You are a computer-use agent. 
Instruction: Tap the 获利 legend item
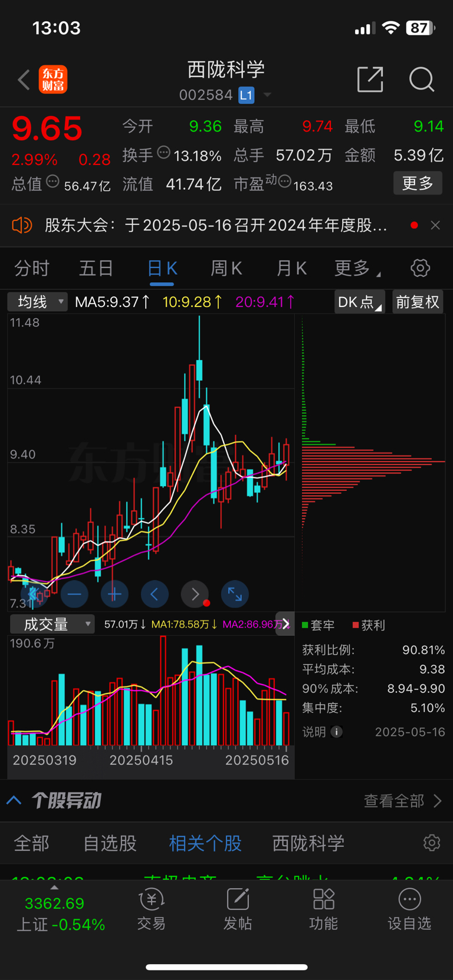[369, 625]
